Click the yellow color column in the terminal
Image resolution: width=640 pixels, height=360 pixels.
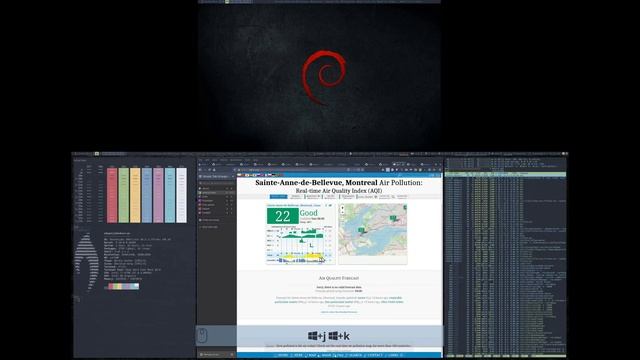[135, 195]
